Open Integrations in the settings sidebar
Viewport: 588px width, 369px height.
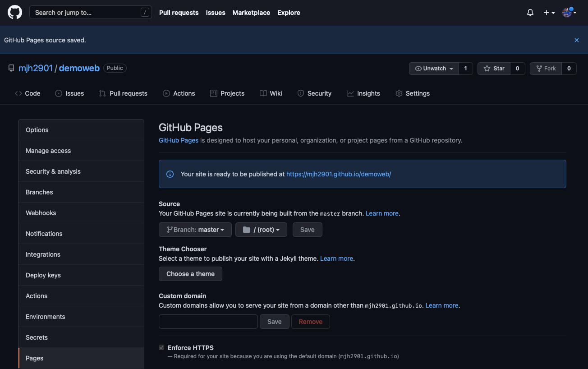81,254
